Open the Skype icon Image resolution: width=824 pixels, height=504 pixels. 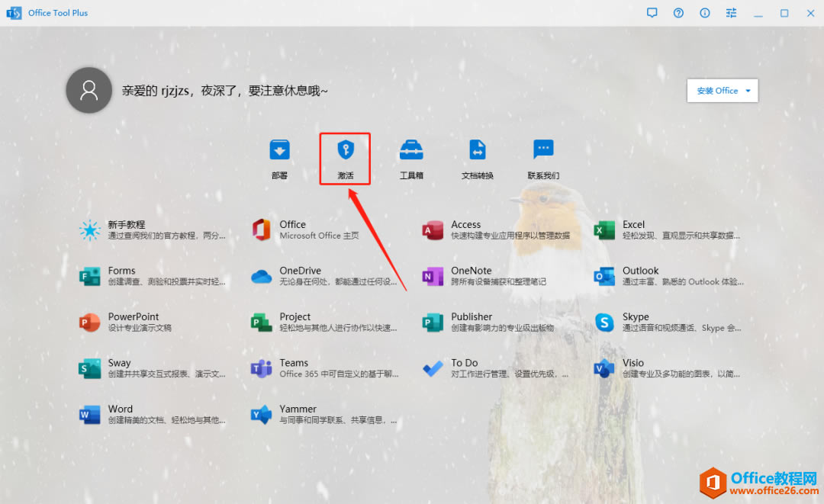(x=604, y=323)
